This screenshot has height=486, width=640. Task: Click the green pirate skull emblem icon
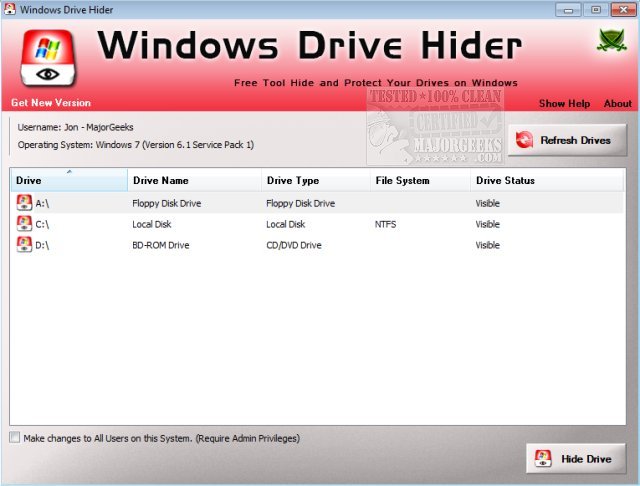[611, 40]
